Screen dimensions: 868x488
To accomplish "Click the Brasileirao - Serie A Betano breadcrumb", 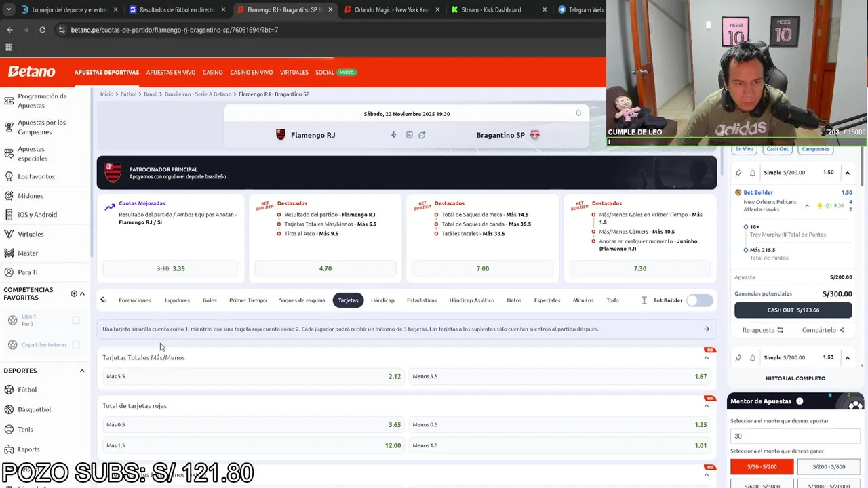I will [x=198, y=94].
